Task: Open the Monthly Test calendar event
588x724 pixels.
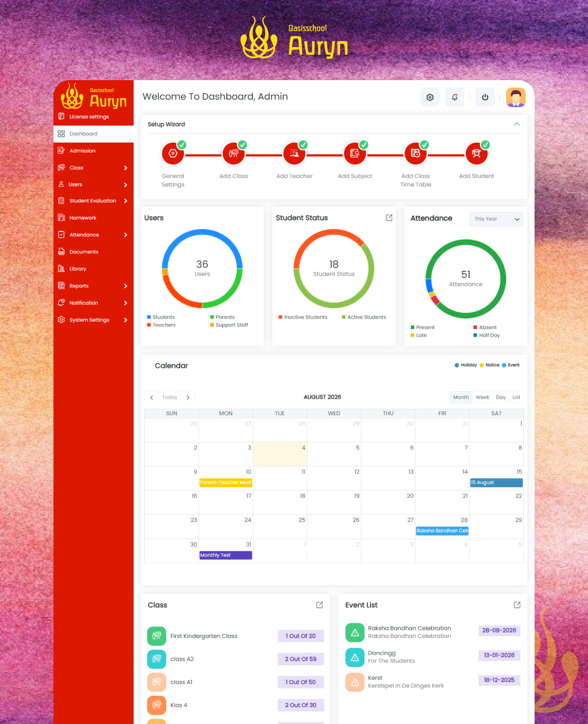Action: click(226, 555)
